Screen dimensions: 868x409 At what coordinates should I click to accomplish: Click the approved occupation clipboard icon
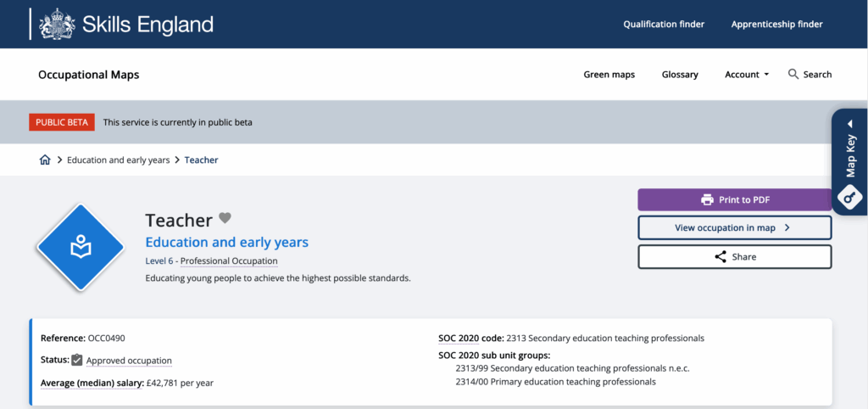point(77,361)
